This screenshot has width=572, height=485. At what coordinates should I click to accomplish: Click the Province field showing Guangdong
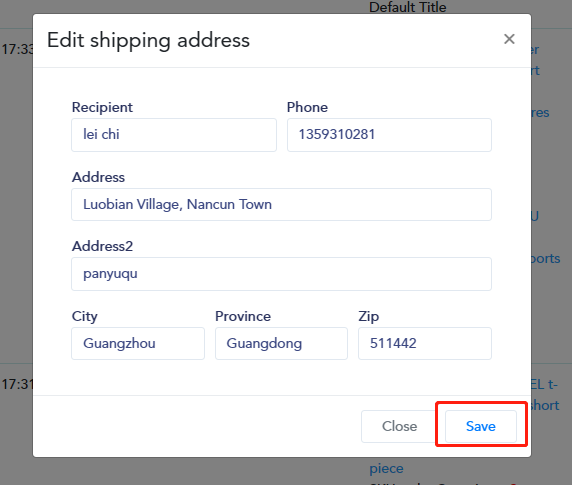point(281,343)
